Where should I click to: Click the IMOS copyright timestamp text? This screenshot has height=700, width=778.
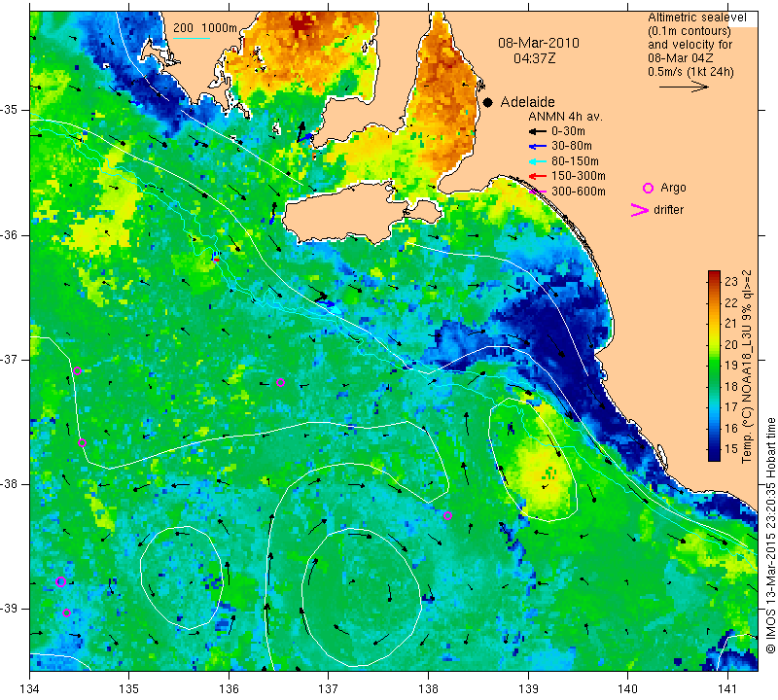(770, 536)
